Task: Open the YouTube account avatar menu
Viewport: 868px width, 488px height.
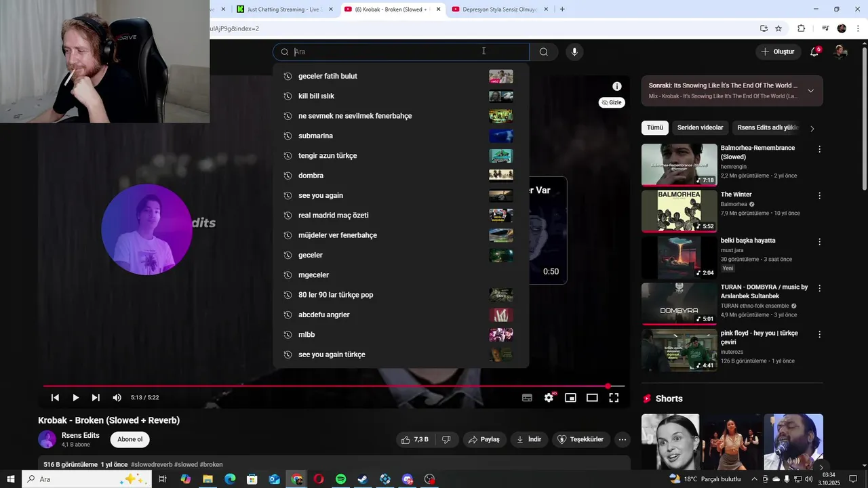Action: click(840, 52)
